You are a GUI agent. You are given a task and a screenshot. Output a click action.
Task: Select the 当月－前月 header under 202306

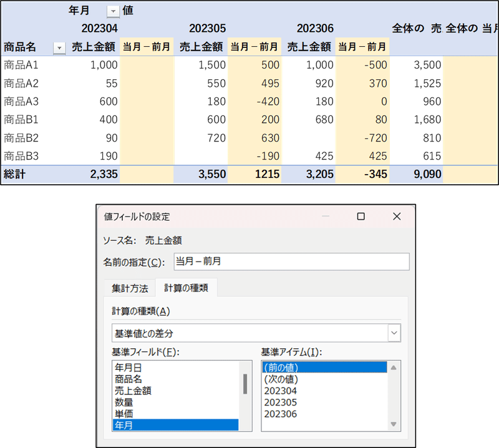(362, 47)
